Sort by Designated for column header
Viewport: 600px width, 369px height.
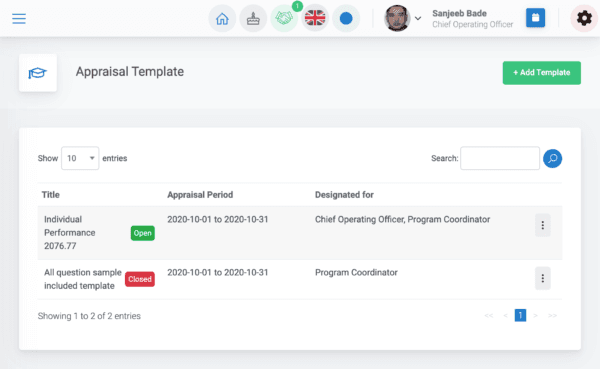344,195
